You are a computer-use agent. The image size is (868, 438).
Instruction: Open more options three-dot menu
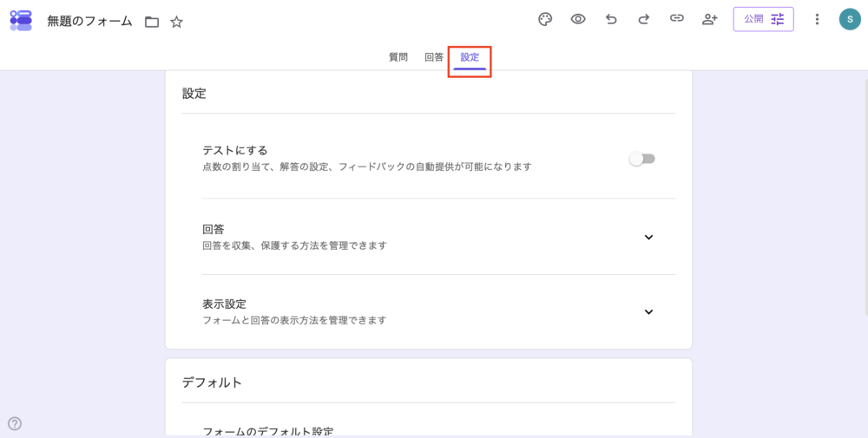point(817,19)
